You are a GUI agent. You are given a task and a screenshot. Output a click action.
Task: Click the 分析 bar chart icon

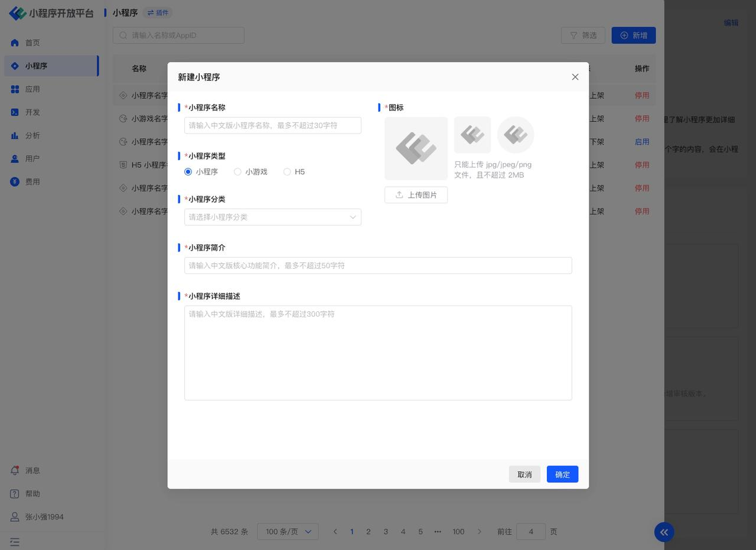click(15, 135)
